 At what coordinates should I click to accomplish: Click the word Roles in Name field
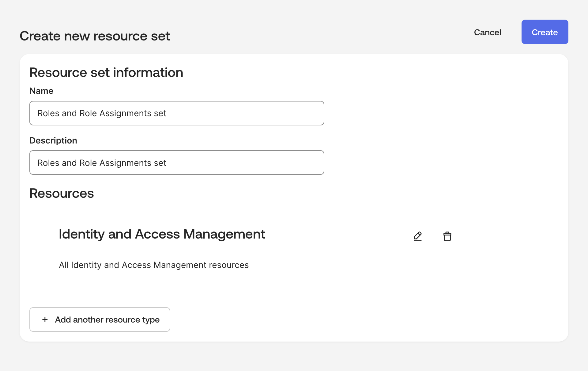pyautogui.click(x=48, y=113)
